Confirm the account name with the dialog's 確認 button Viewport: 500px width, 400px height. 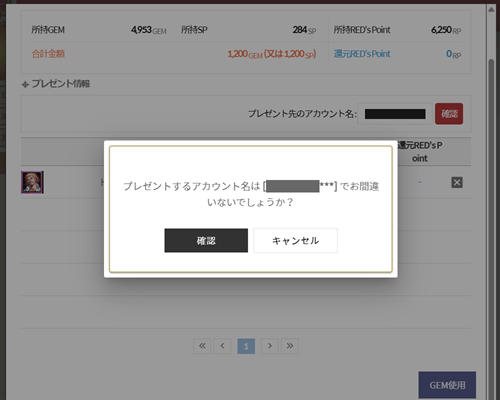[206, 240]
